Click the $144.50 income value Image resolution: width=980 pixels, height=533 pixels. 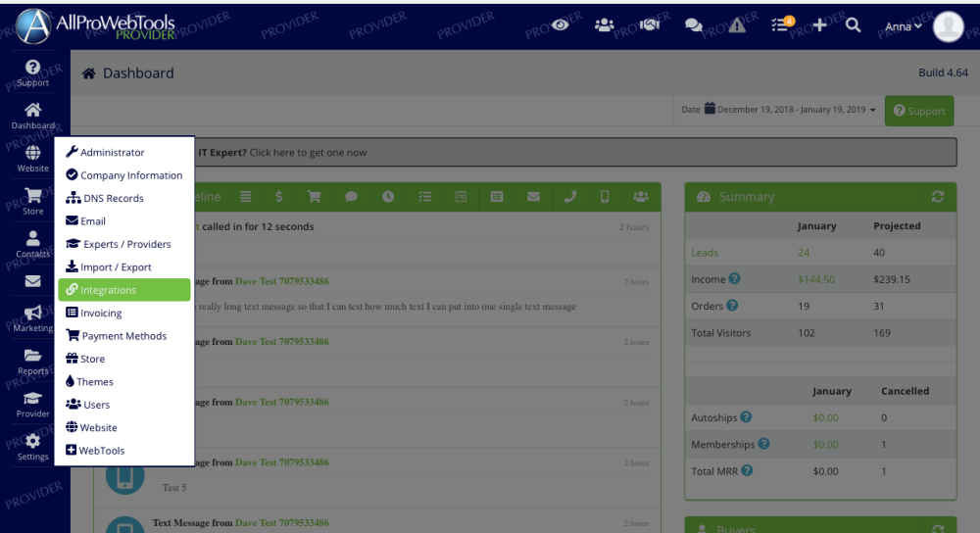tap(815, 279)
